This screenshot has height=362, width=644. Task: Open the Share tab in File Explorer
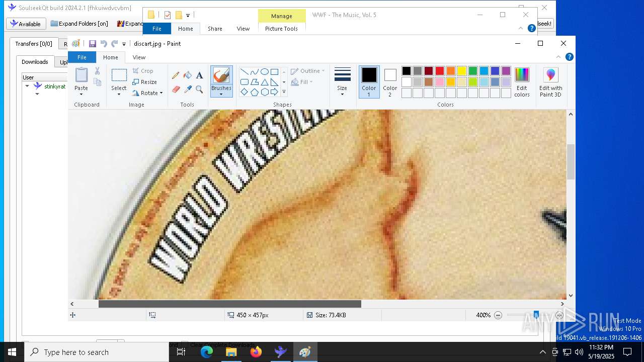(215, 29)
